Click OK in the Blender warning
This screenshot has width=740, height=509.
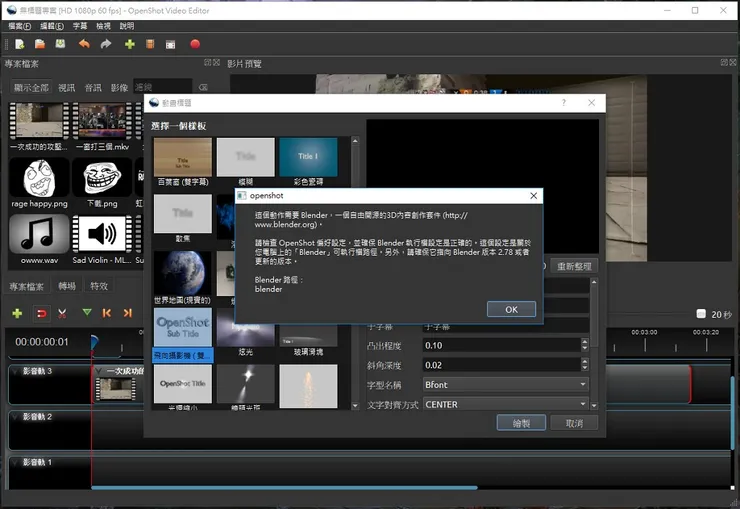click(x=511, y=309)
